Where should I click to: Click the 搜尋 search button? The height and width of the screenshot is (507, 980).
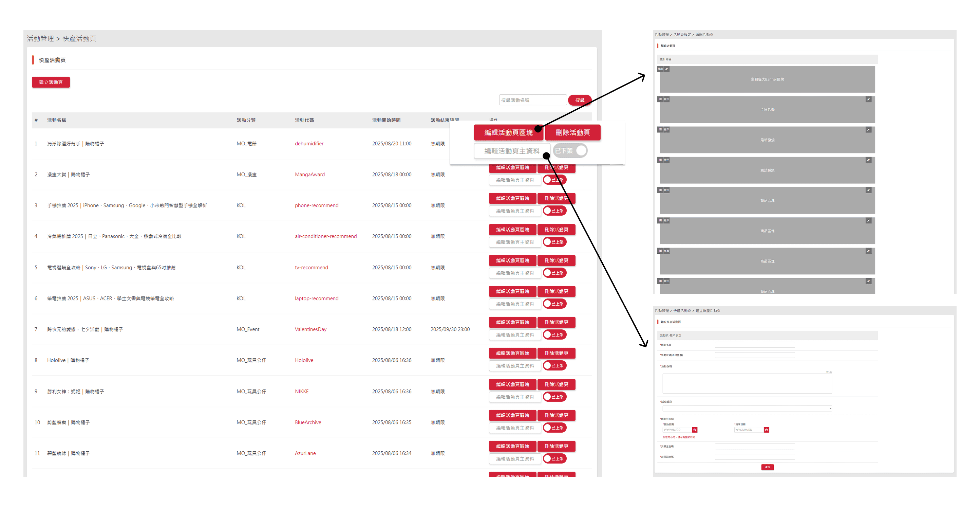tap(579, 100)
